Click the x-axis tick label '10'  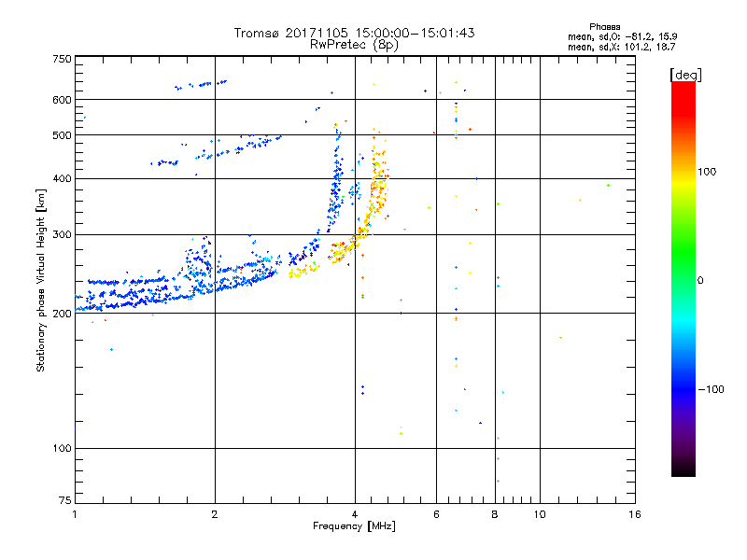(540, 514)
